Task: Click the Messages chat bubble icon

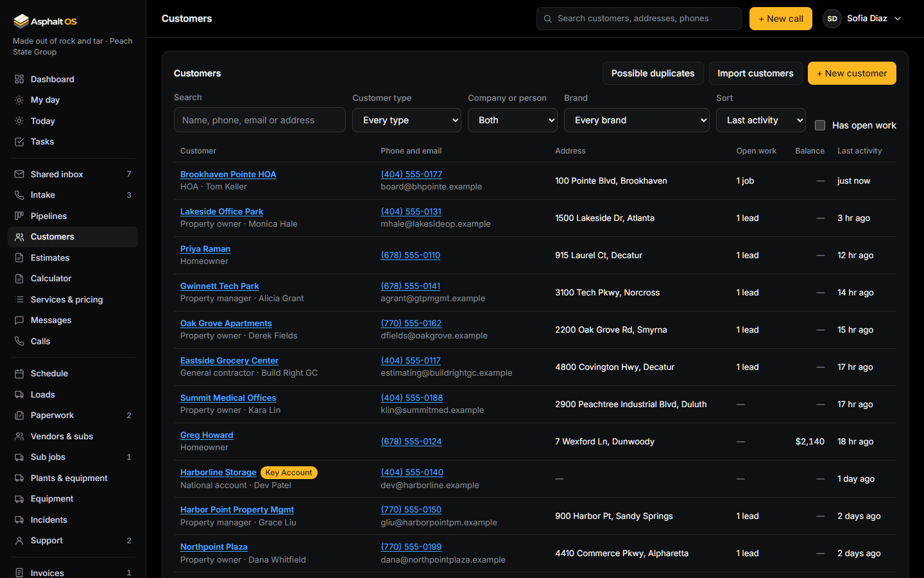Action: [19, 320]
